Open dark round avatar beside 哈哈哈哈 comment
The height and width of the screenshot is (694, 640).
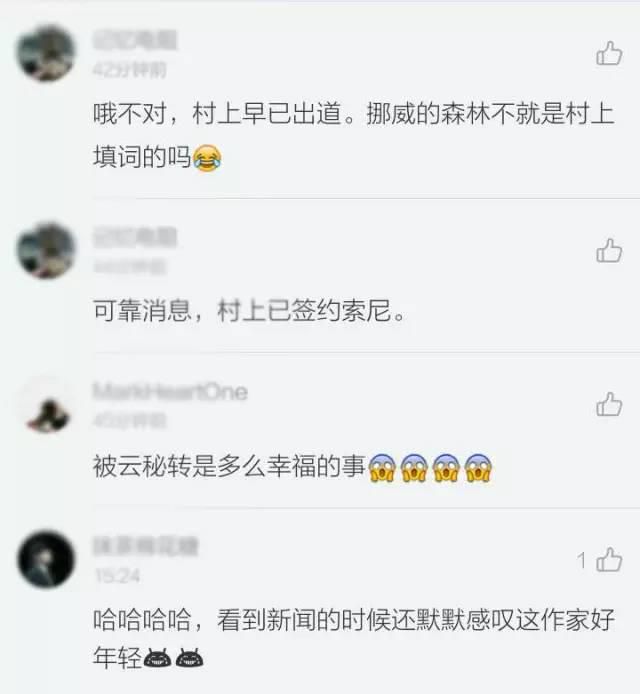(x=46, y=559)
